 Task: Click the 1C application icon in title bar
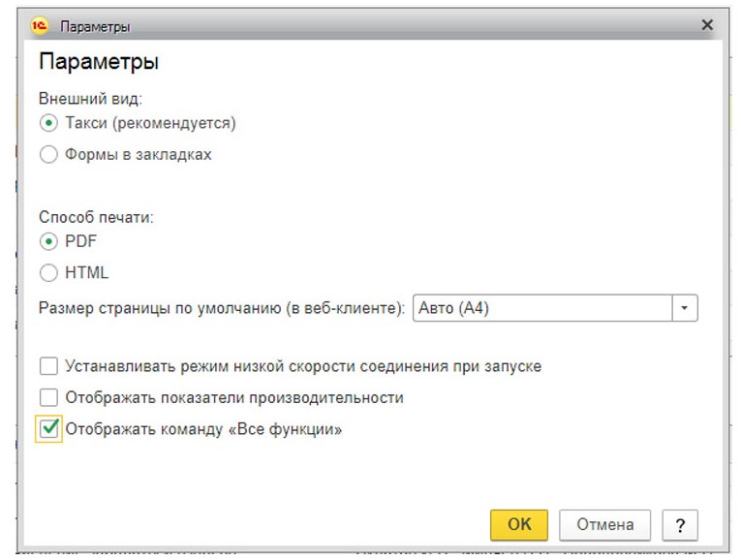(40, 26)
